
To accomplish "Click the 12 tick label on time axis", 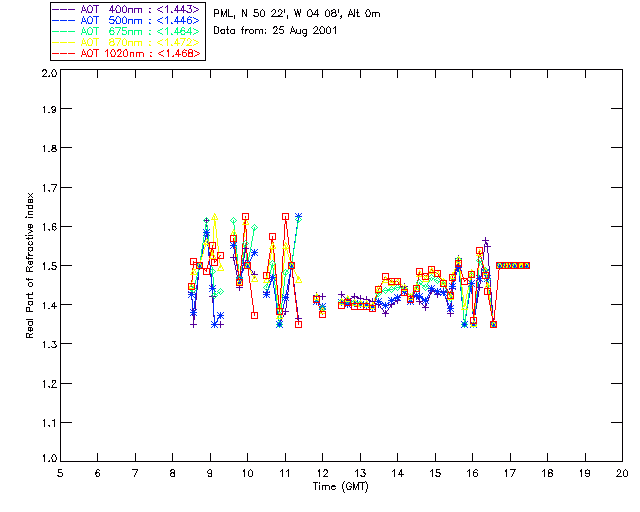I will click(x=322, y=472).
